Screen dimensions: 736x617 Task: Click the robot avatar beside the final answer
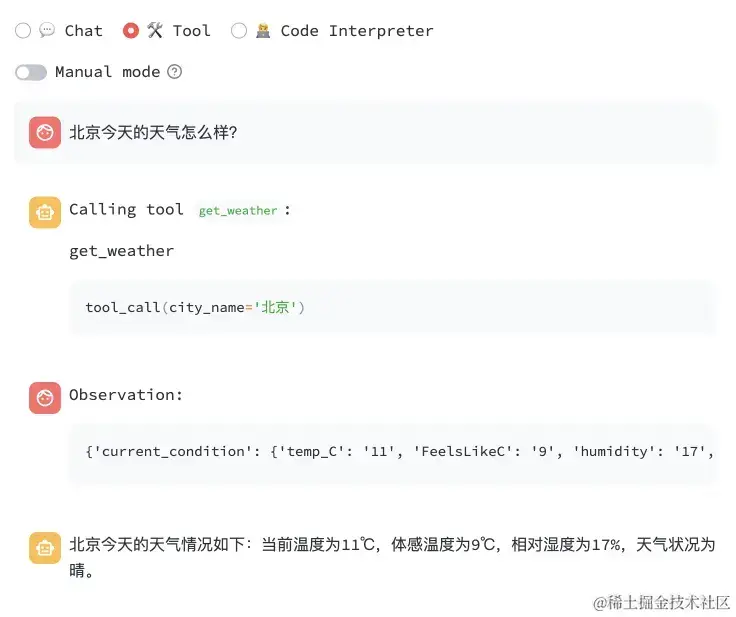pos(45,548)
